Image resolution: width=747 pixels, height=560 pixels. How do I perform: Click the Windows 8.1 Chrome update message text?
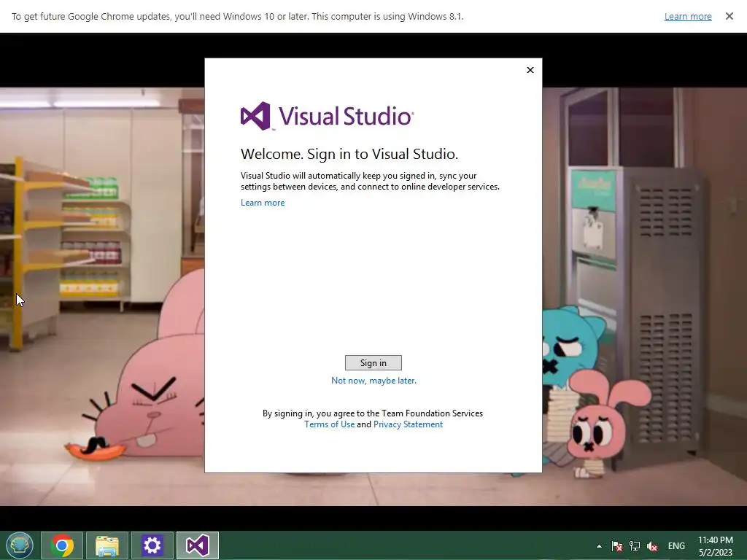point(237,17)
